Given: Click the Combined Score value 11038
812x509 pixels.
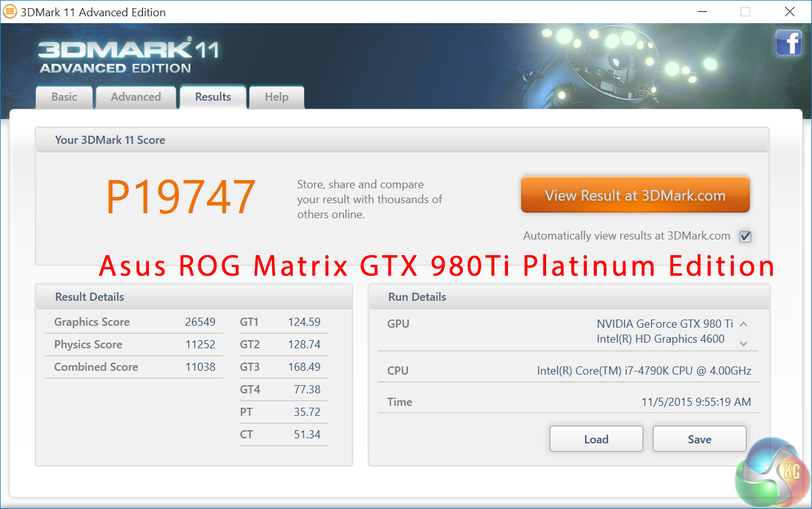Looking at the screenshot, I should 200,367.
